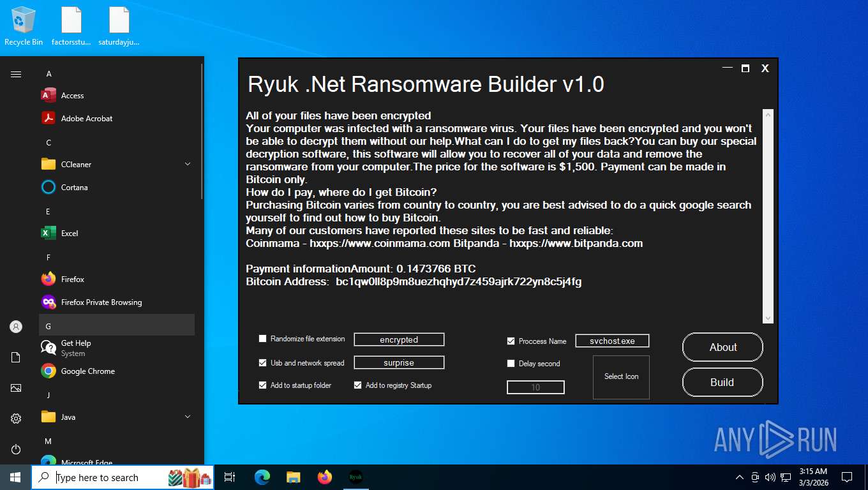The height and width of the screenshot is (490, 868).
Task: Uncheck Usb and network spread
Action: pos(262,363)
